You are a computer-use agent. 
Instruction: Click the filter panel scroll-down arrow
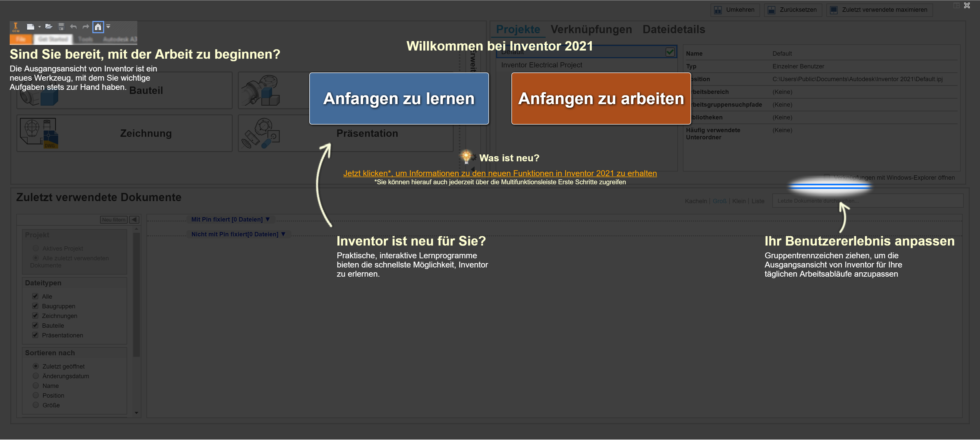[137, 413]
